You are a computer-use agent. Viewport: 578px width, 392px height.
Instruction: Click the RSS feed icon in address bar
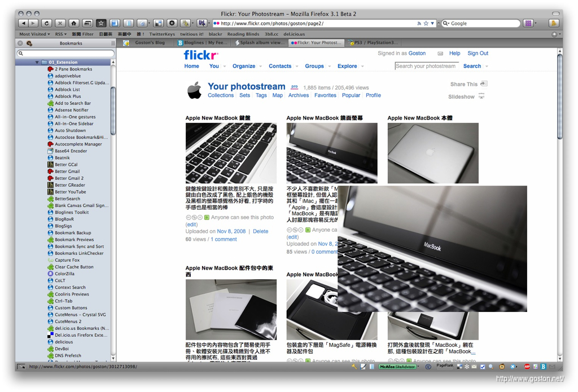point(419,23)
